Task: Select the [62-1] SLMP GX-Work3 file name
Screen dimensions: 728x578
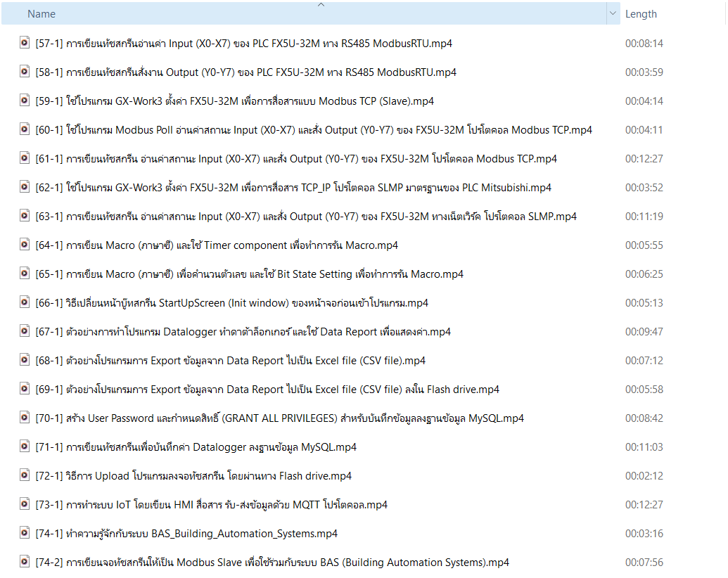Action: pyautogui.click(x=293, y=188)
